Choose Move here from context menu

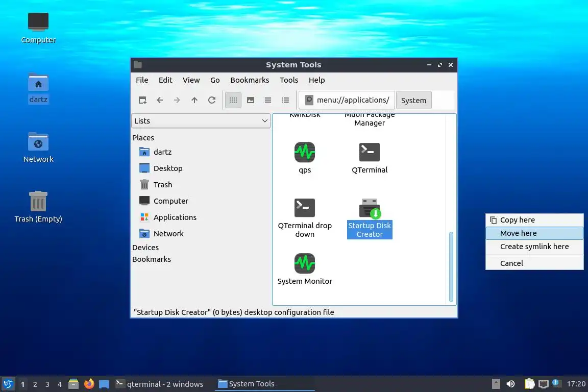click(x=535, y=233)
